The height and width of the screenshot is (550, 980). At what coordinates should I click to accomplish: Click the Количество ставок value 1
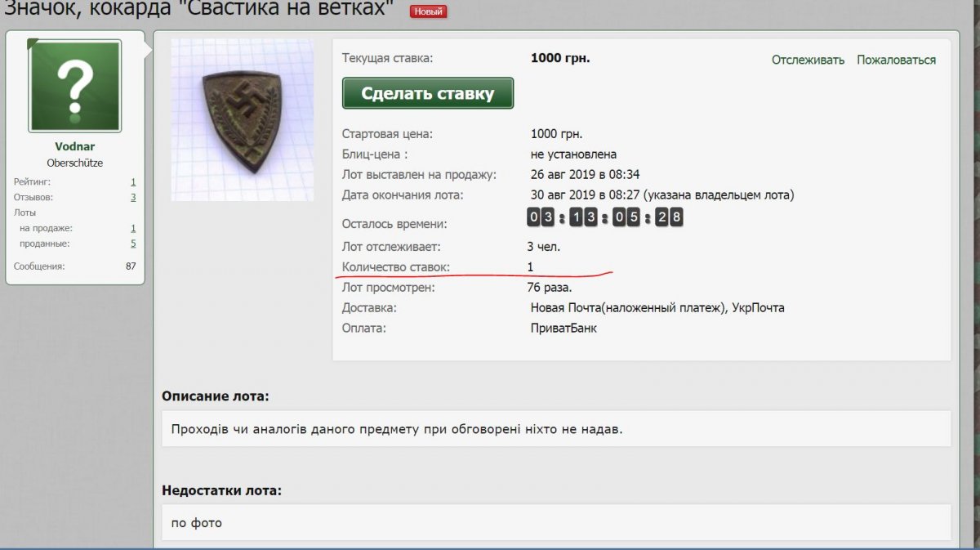[531, 266]
